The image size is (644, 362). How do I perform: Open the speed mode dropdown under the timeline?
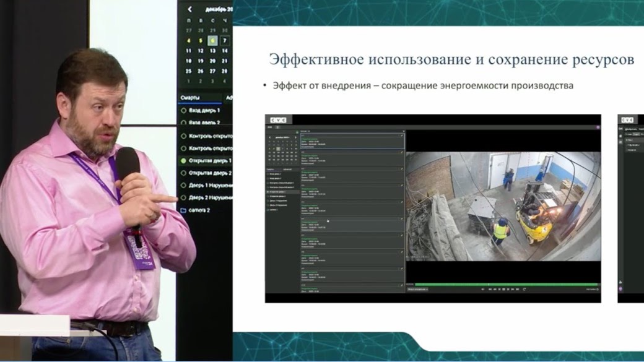(x=418, y=290)
